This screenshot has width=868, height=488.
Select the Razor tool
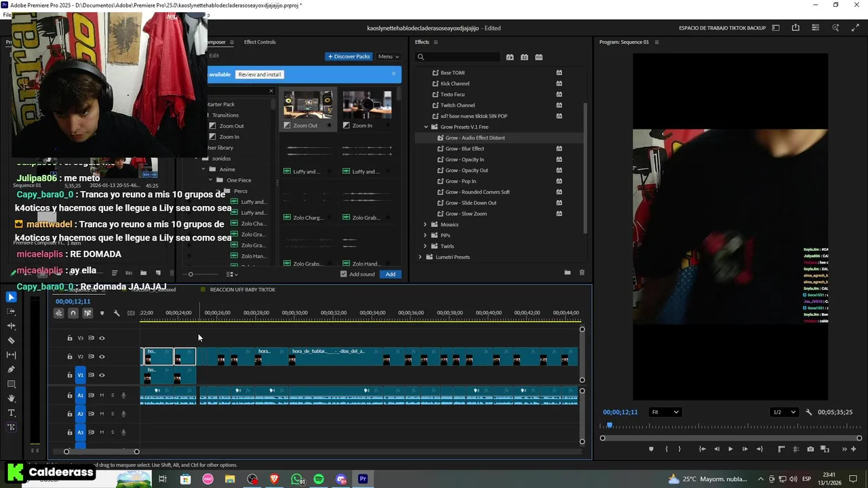tap(11, 341)
